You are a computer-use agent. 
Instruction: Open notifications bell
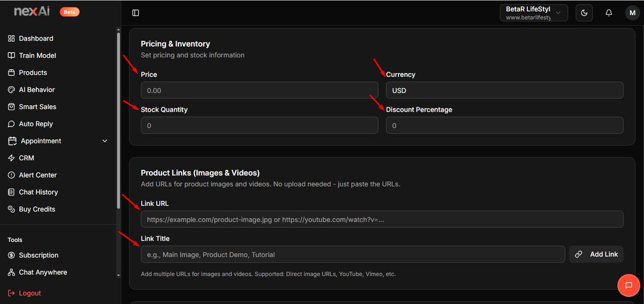coord(609,13)
